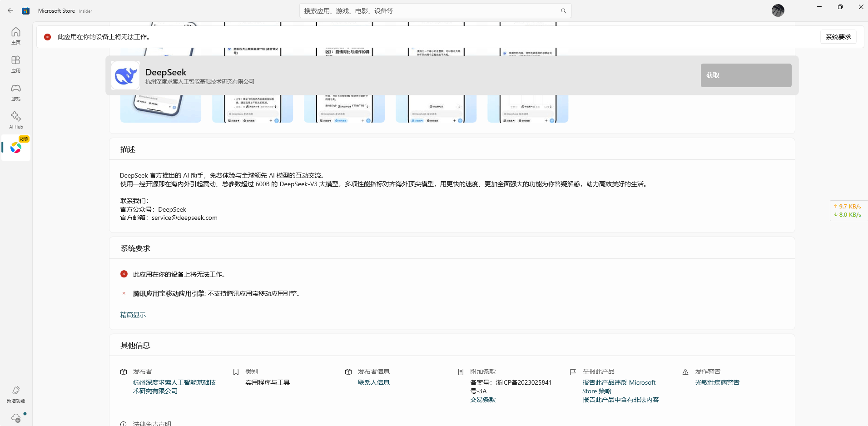Open the fourth DeepSeek screenshot thumbnail
Viewport: 868px width, 426px height.
pos(436,109)
